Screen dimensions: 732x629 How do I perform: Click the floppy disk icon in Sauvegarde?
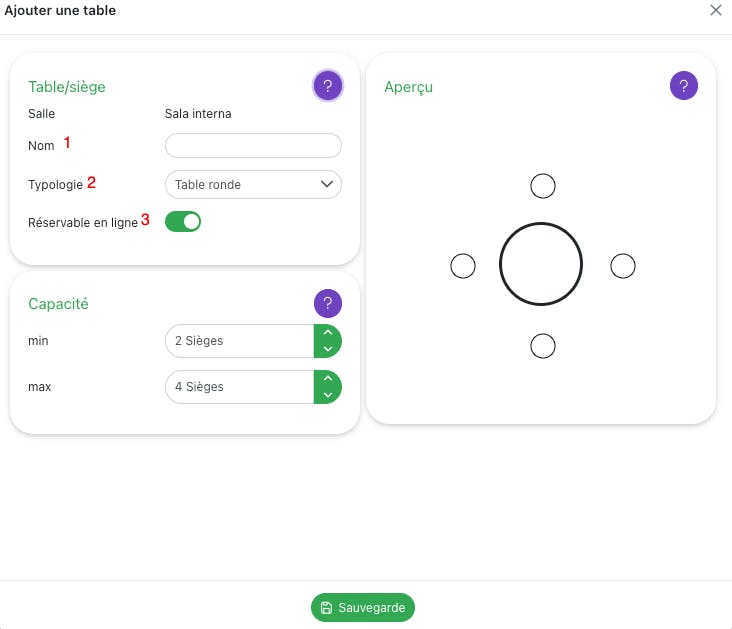327,608
